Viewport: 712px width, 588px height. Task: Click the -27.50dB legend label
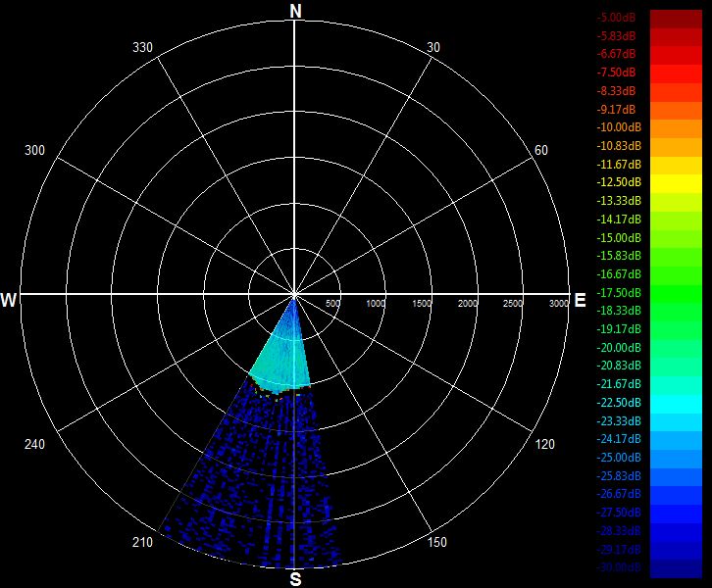[619, 513]
